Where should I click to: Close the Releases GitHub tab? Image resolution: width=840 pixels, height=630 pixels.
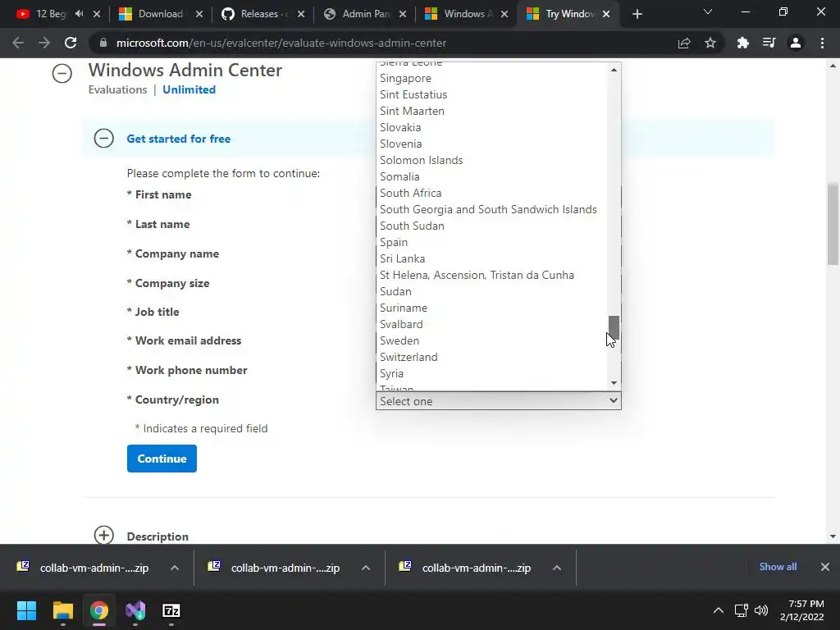click(x=301, y=14)
